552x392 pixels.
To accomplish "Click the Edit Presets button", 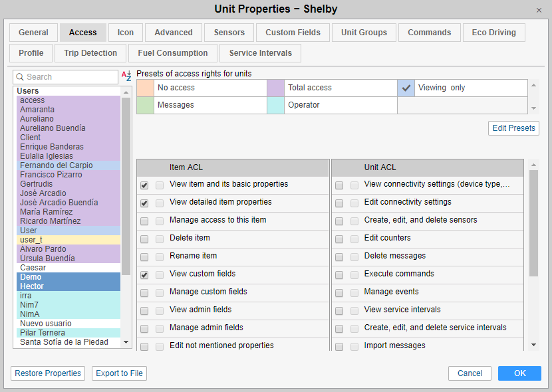I will tap(513, 128).
